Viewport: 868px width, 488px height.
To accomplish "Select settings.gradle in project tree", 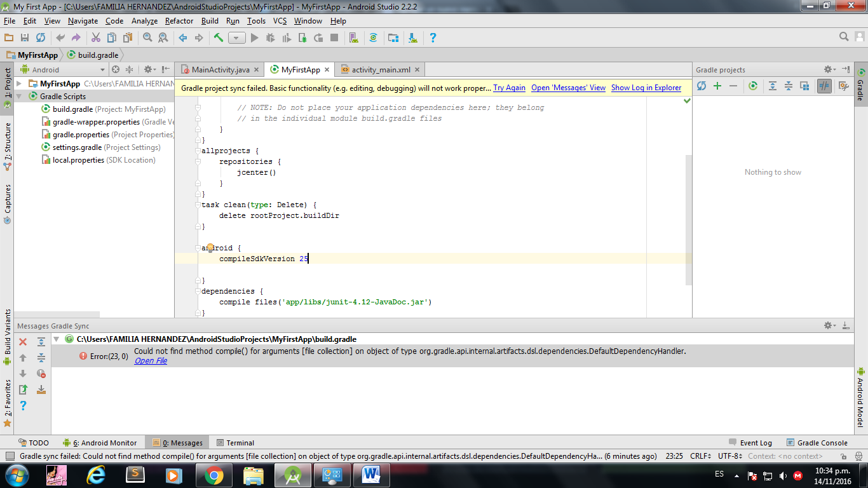I will (101, 147).
